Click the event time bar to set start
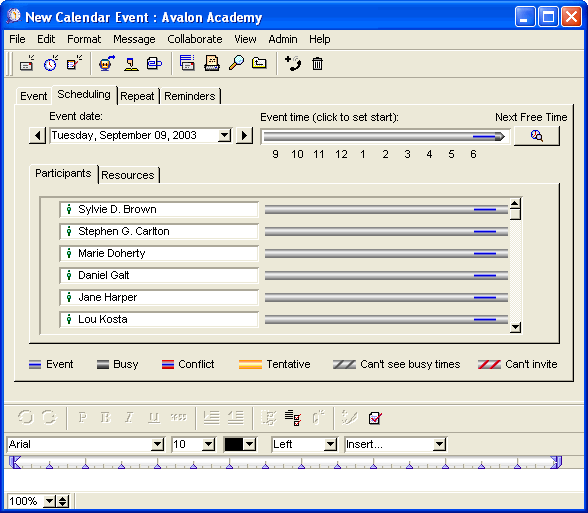The width and height of the screenshot is (588, 513). pyautogui.click(x=385, y=136)
